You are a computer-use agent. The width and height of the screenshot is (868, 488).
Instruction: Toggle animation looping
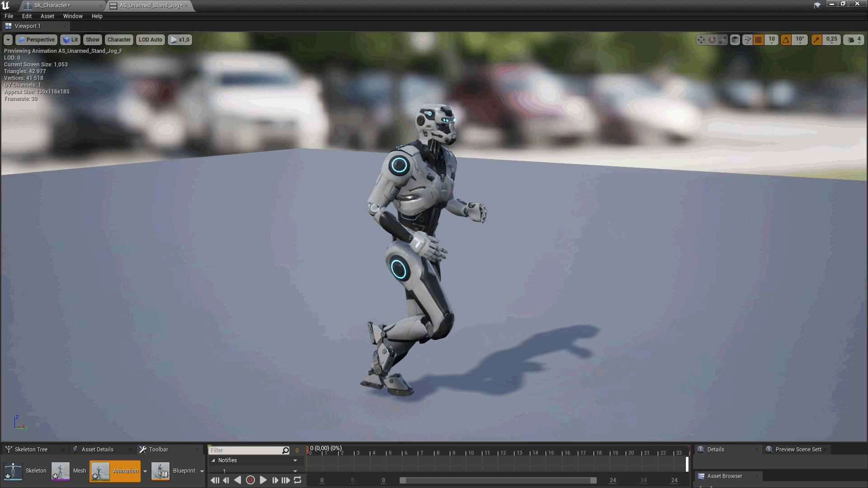pyautogui.click(x=297, y=480)
